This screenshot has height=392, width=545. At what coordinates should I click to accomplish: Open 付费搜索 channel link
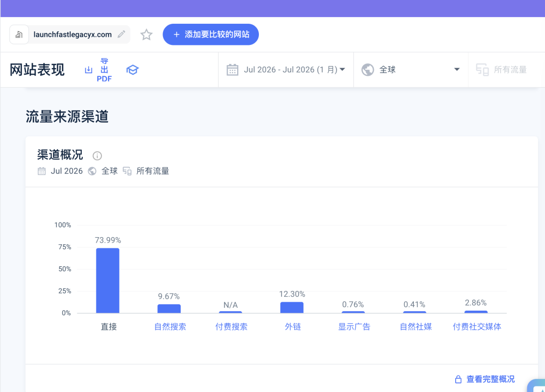point(231,327)
